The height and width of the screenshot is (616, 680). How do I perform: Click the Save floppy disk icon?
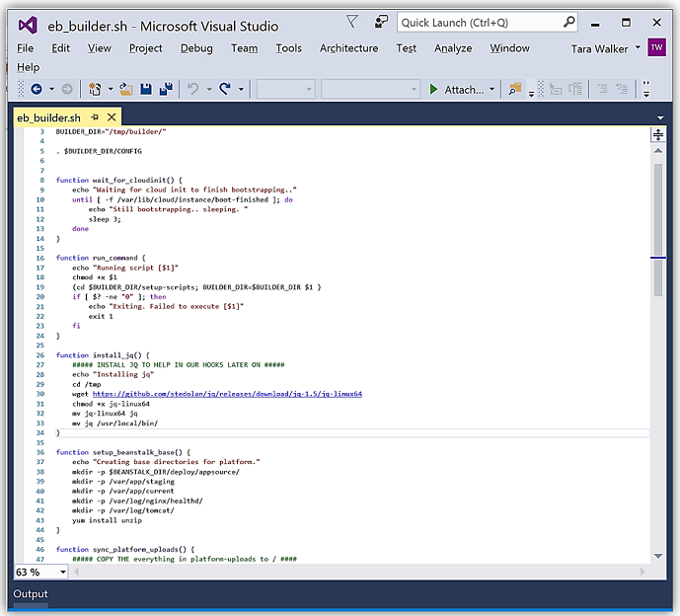pos(146,89)
